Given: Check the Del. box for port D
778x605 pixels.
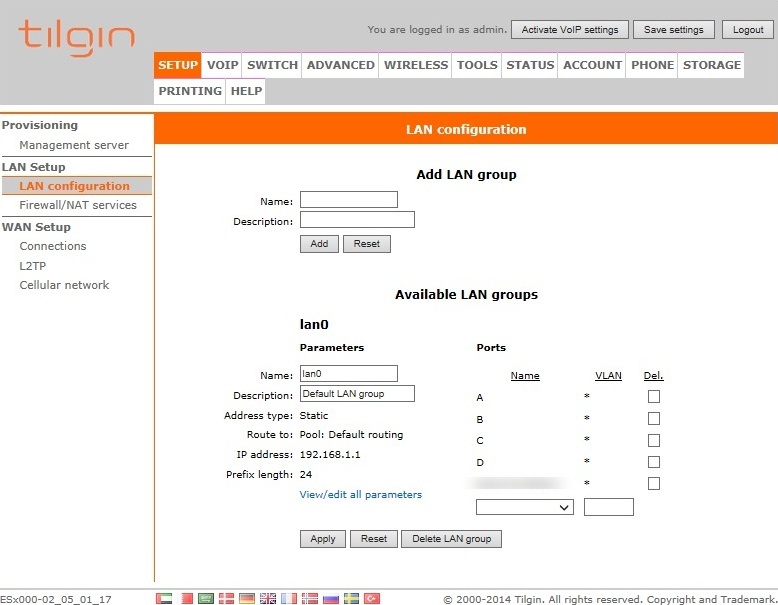Looking at the screenshot, I should [653, 462].
